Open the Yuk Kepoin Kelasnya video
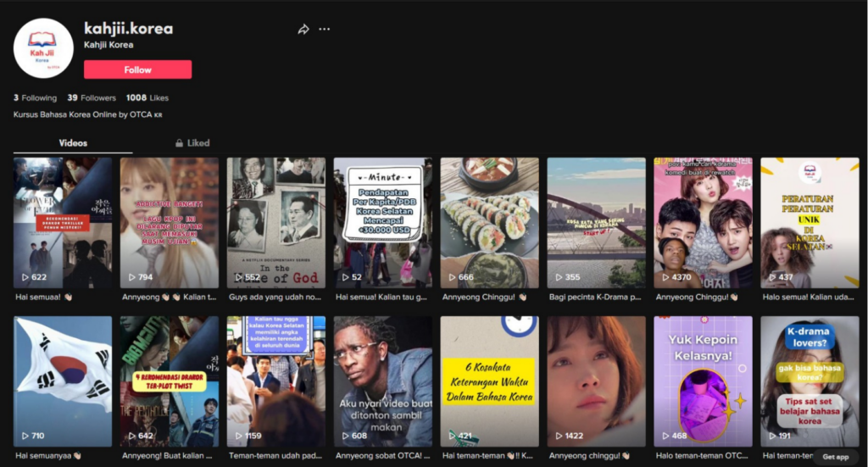Screen dimensions: 868x467 click(x=703, y=381)
